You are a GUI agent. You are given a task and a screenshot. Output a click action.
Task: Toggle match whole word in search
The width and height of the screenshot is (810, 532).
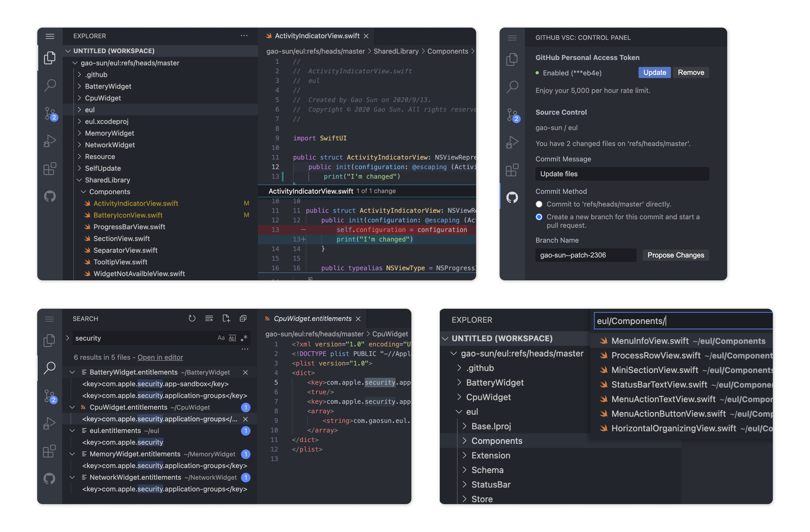tap(232, 338)
